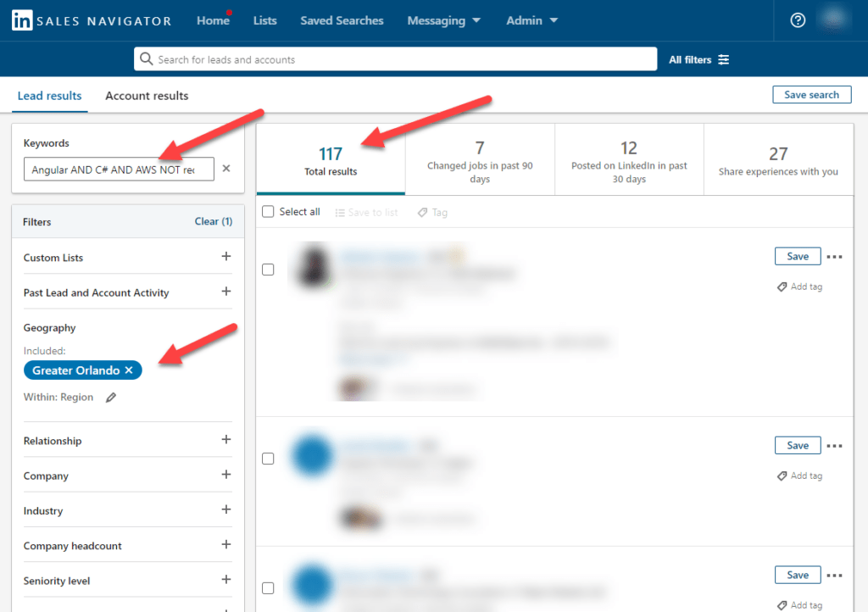Open the blurred profile avatar menu
The image size is (868, 612).
tap(834, 19)
